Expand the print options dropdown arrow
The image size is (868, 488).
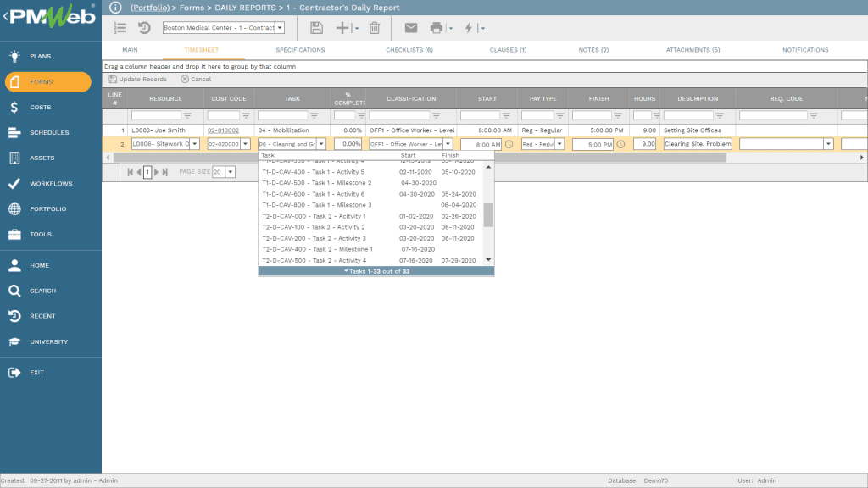451,28
